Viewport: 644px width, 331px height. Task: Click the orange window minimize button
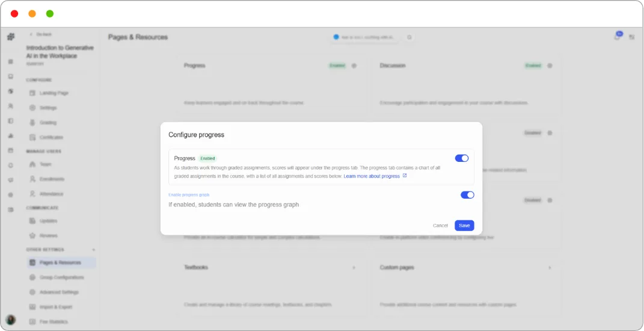32,14
